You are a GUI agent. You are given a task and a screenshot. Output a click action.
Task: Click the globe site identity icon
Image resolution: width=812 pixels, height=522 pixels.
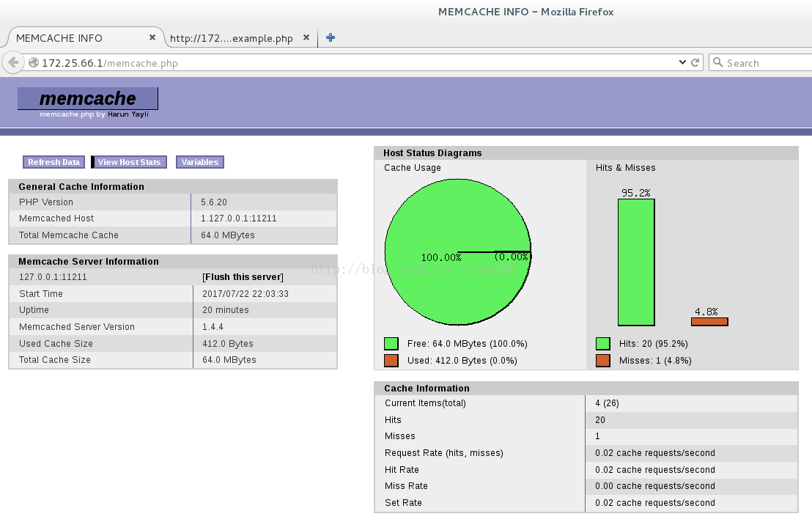coord(34,62)
